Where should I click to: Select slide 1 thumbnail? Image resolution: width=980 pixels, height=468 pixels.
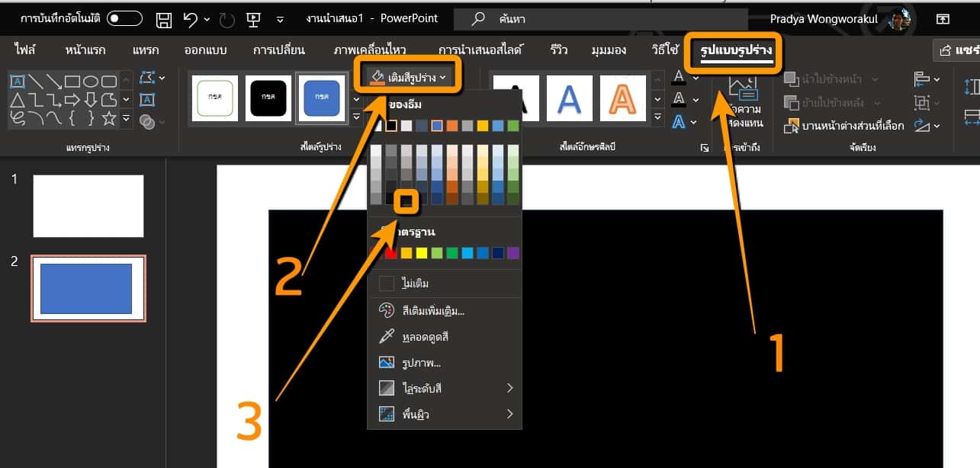pos(88,206)
